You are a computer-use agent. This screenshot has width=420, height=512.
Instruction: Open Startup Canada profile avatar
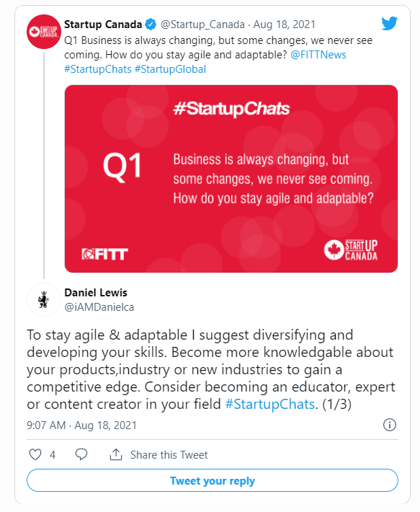click(44, 32)
